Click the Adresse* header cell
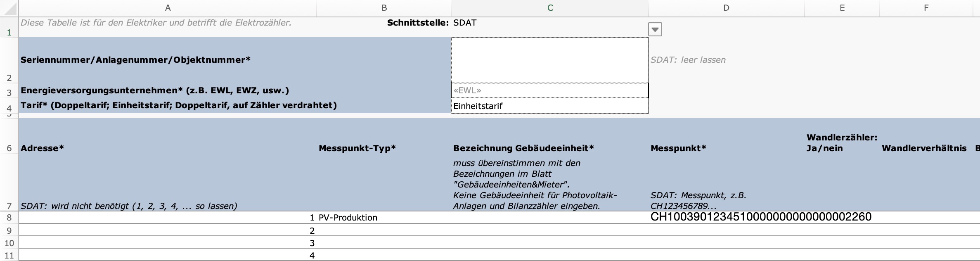The height and width of the screenshot is (261, 980). (x=168, y=148)
